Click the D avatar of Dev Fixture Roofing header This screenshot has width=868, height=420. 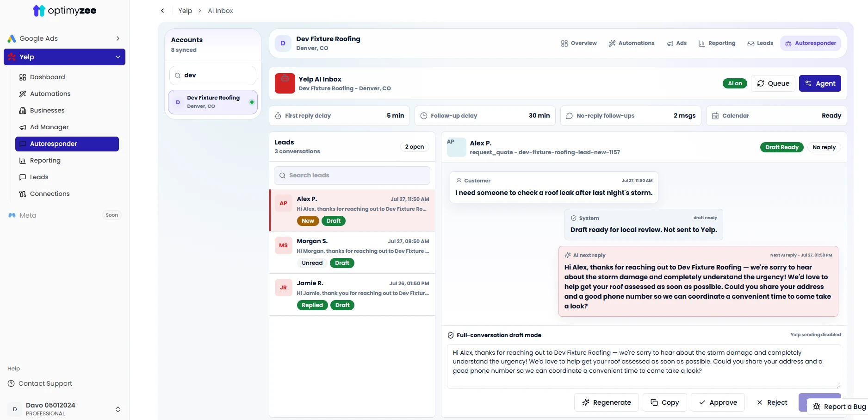(283, 44)
